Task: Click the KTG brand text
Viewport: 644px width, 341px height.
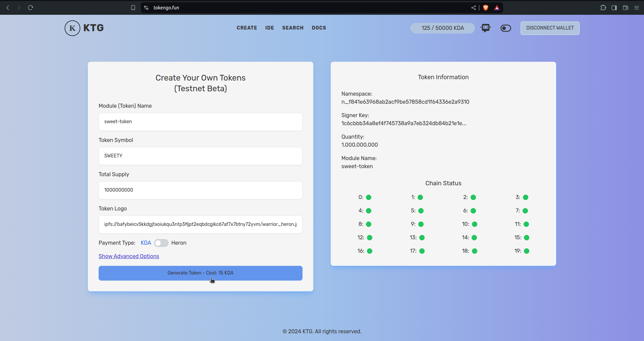Action: tap(94, 28)
